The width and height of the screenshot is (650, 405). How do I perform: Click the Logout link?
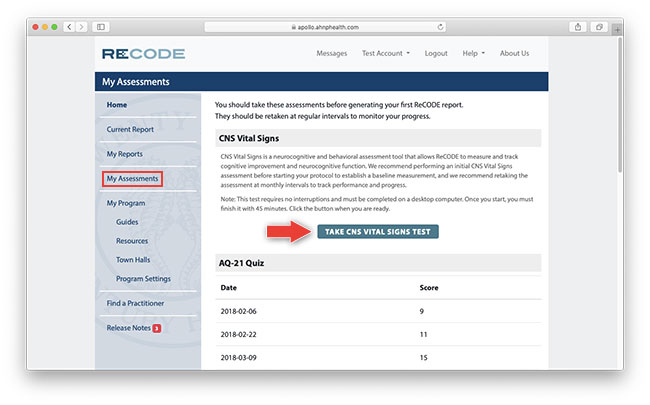coord(436,53)
